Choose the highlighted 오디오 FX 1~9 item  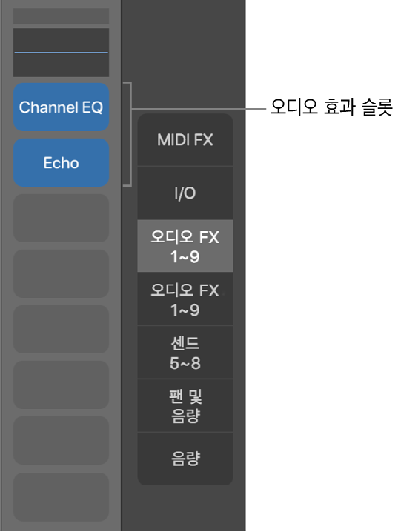tap(185, 246)
